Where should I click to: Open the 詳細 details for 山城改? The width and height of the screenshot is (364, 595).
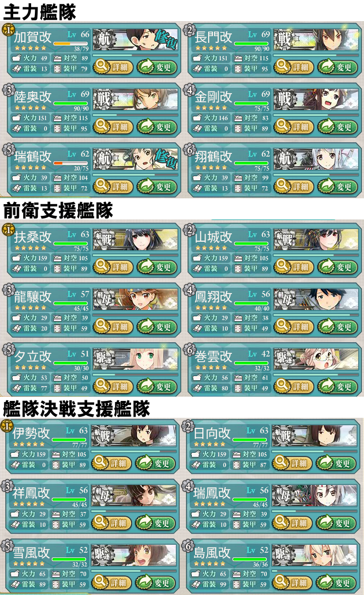pos(294,267)
